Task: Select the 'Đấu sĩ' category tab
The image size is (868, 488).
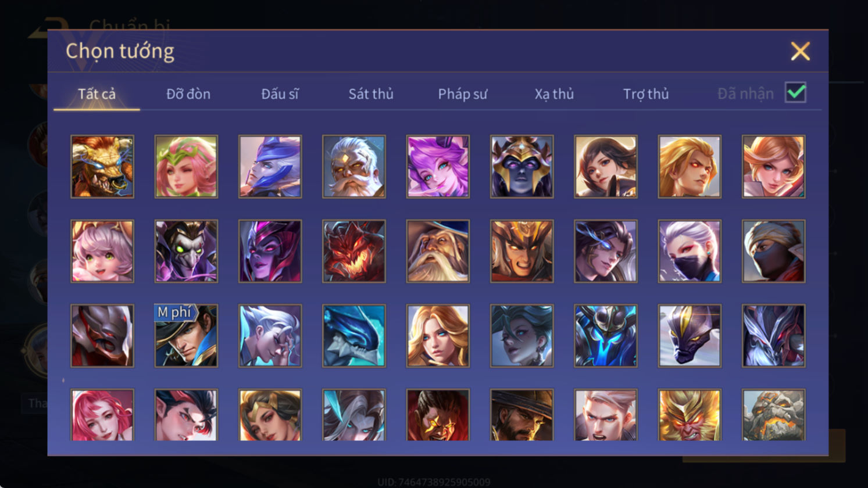Action: pos(280,94)
